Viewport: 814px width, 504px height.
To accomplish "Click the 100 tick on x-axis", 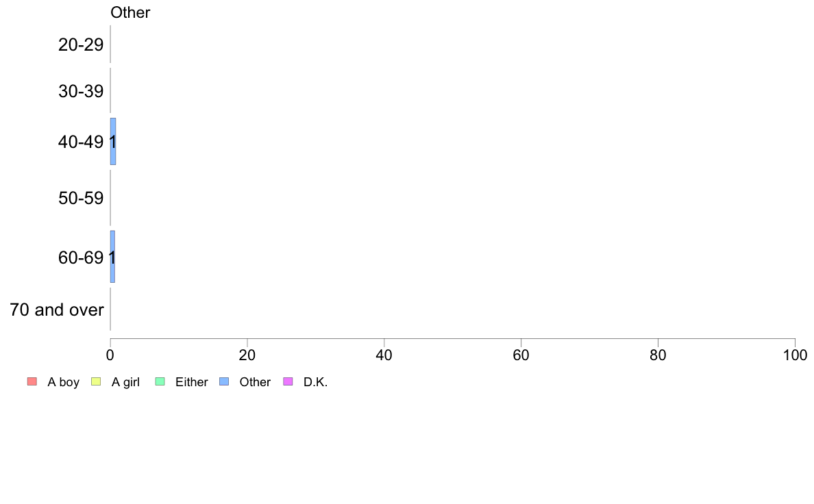I will (x=795, y=355).
